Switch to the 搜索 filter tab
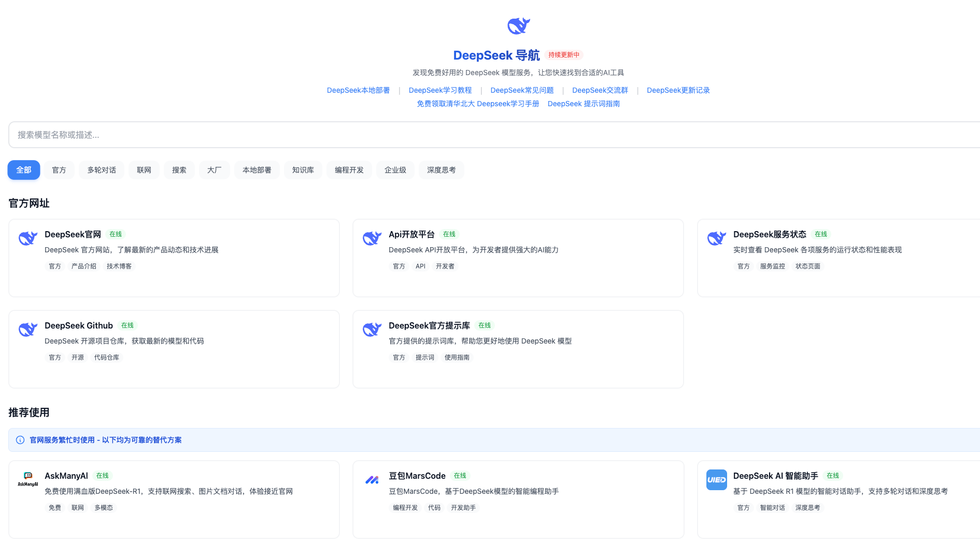The height and width of the screenshot is (542, 980). tap(179, 170)
